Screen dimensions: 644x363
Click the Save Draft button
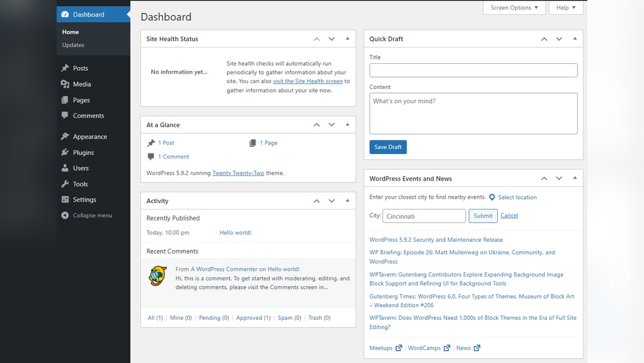pos(388,147)
